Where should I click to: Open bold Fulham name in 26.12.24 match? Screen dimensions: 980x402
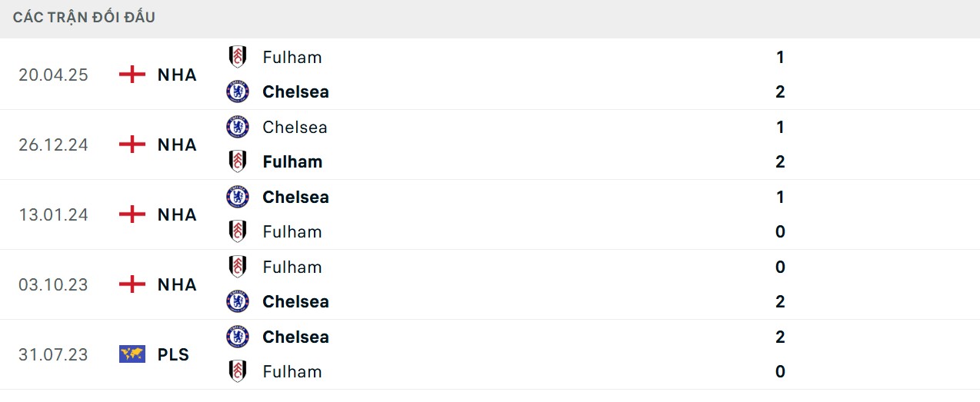[x=292, y=161]
